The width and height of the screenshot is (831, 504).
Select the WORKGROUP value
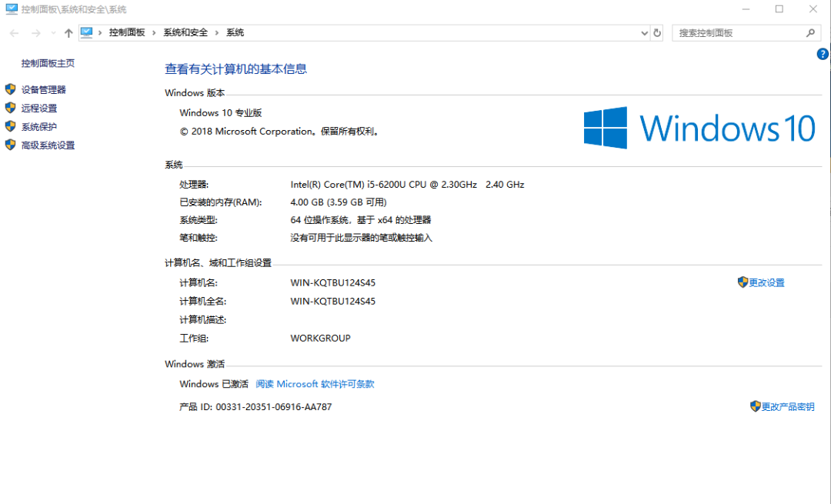pyautogui.click(x=320, y=338)
